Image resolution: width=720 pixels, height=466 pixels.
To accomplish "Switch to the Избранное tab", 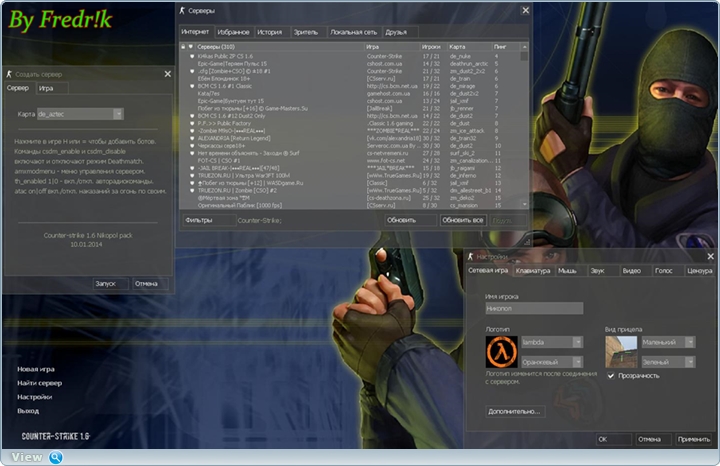I will click(235, 32).
